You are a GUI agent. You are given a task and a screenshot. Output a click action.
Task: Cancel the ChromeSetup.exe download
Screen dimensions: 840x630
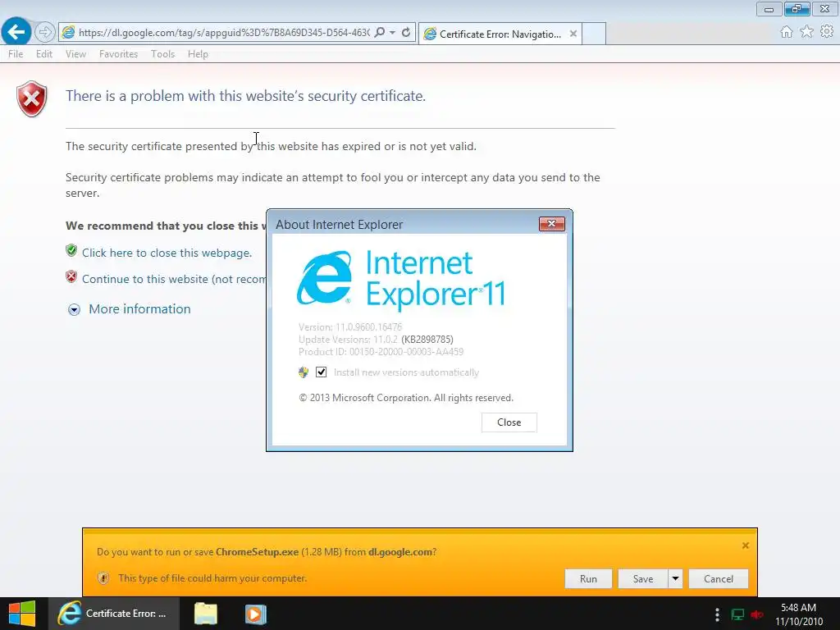(719, 578)
